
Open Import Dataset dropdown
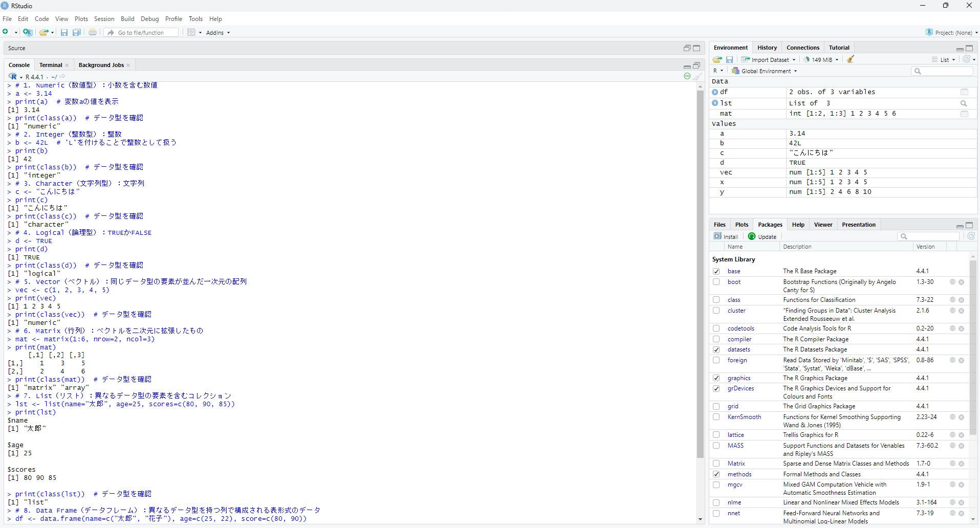click(x=768, y=59)
